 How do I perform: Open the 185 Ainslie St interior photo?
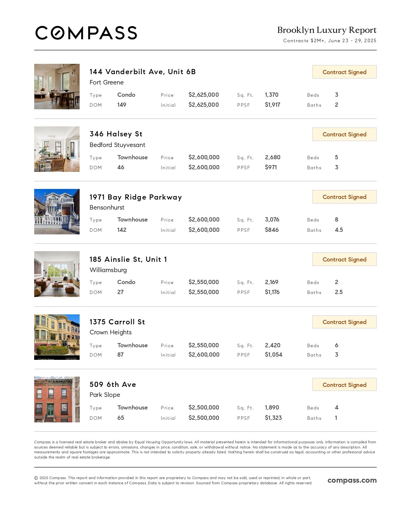point(57,274)
